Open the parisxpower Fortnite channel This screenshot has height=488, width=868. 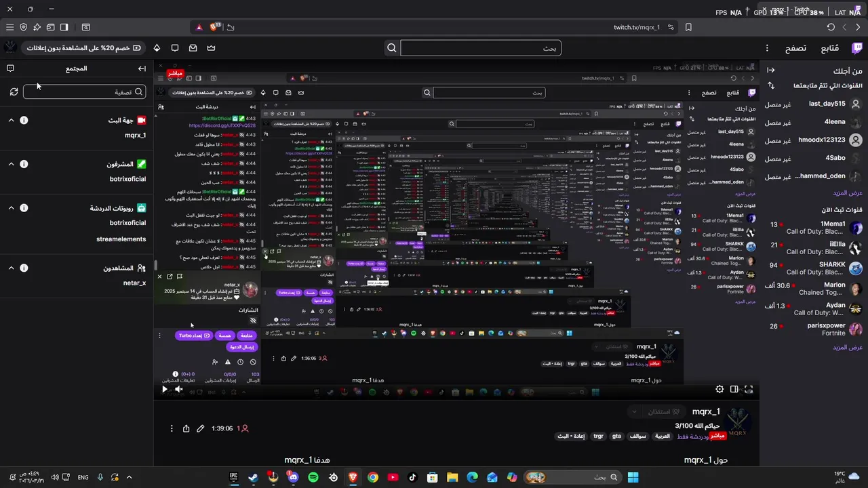[x=814, y=329]
